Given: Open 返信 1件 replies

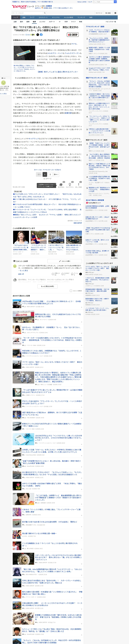Looking at the screenshot, I should click(21, 274).
